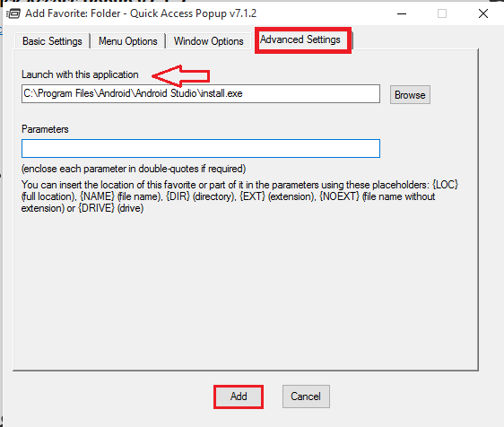Go to the Window Options tab
Screen dimensions: 504x427
pyautogui.click(x=208, y=41)
